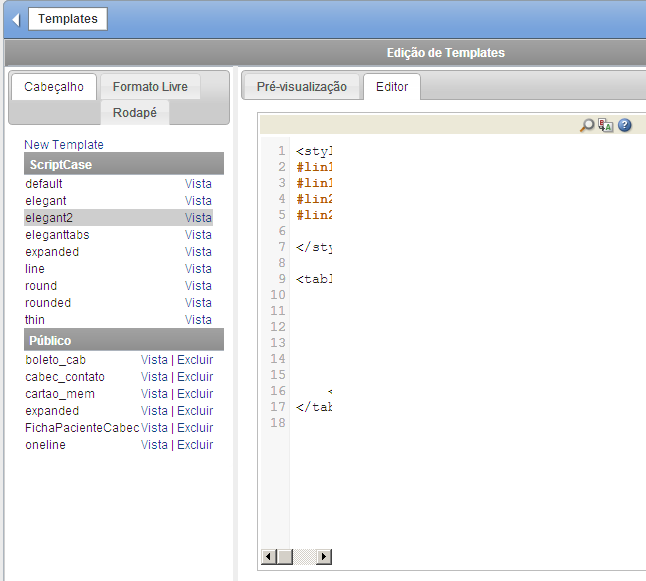
Task: Delete the oneline template with Excluir
Action: click(x=195, y=445)
